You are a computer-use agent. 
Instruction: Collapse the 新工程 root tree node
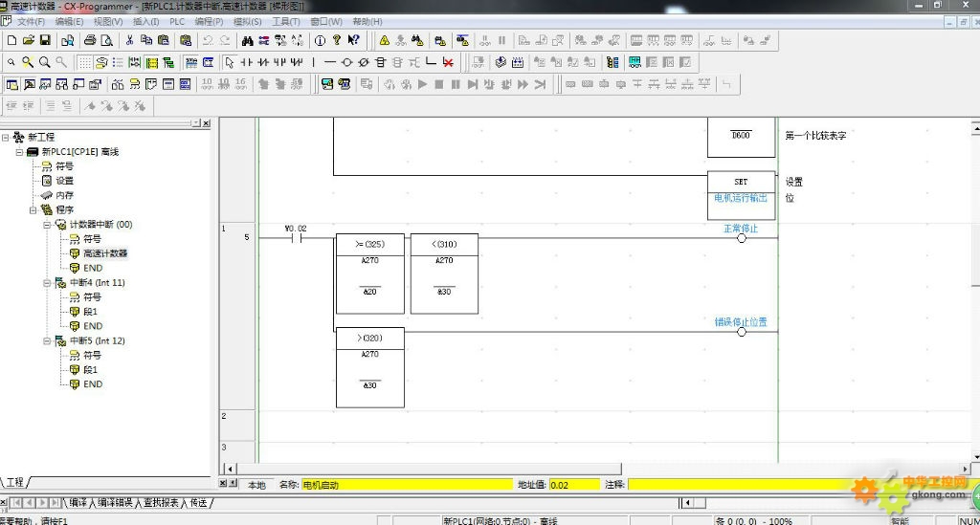pos(5,137)
